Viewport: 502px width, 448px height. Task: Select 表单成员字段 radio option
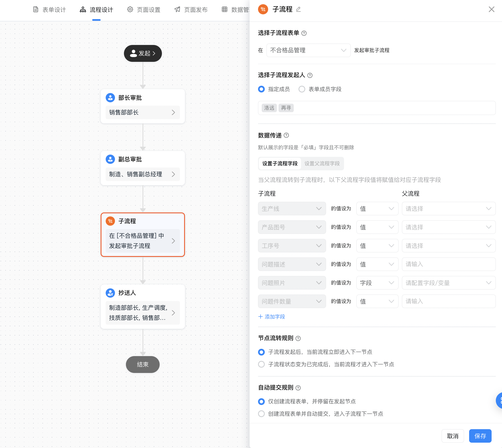click(x=302, y=89)
